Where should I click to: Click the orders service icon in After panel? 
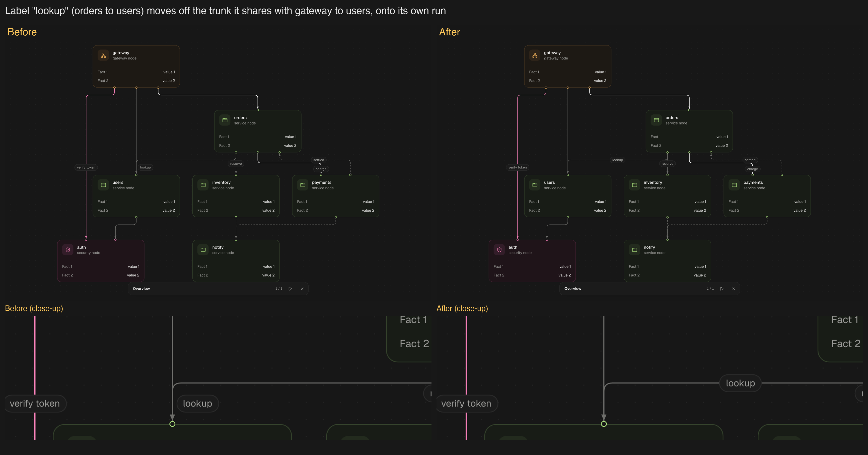[656, 120]
